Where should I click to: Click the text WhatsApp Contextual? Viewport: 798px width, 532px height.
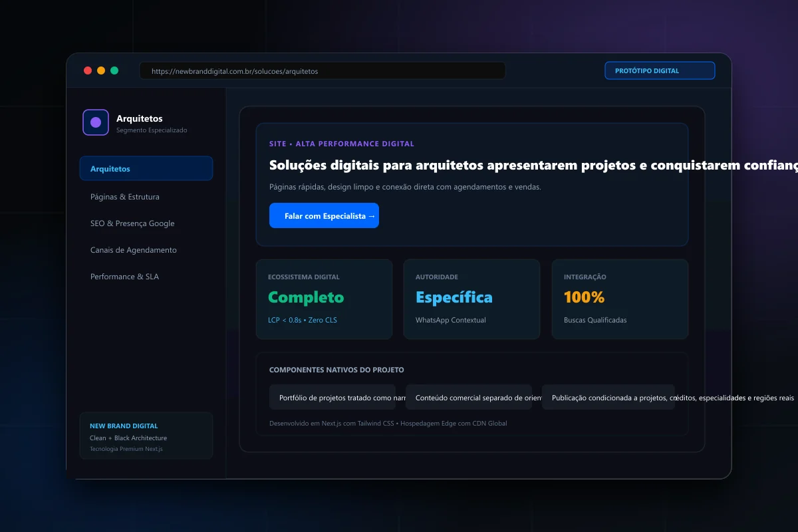coord(451,320)
